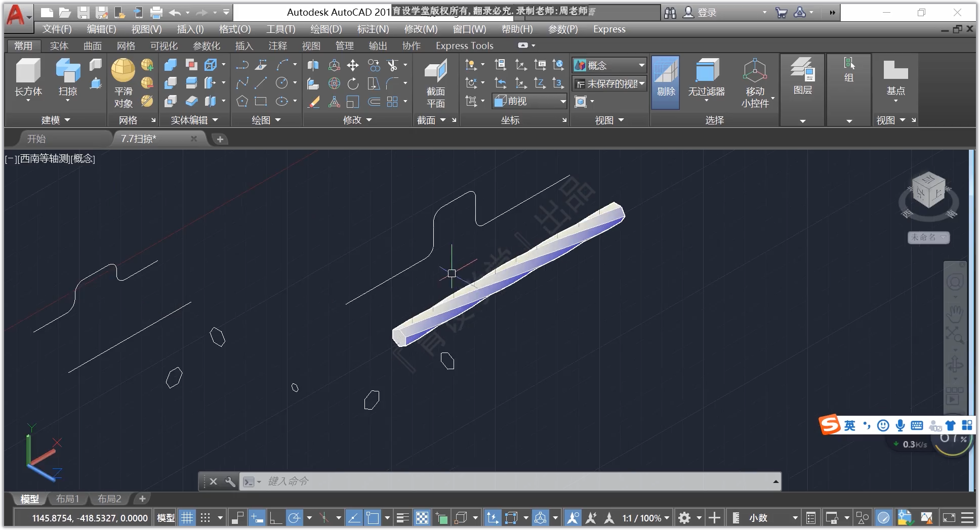Click the Line draw tool

[261, 83]
